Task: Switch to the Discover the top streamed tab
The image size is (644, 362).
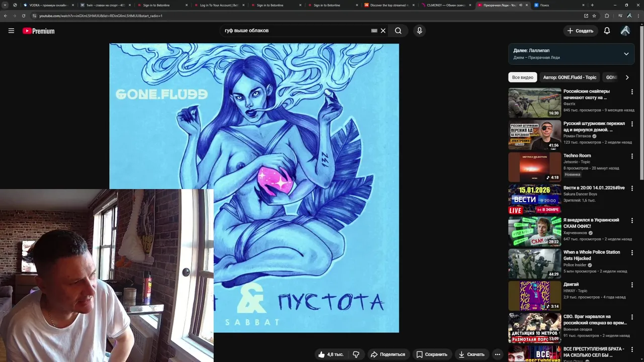Action: coord(389,5)
